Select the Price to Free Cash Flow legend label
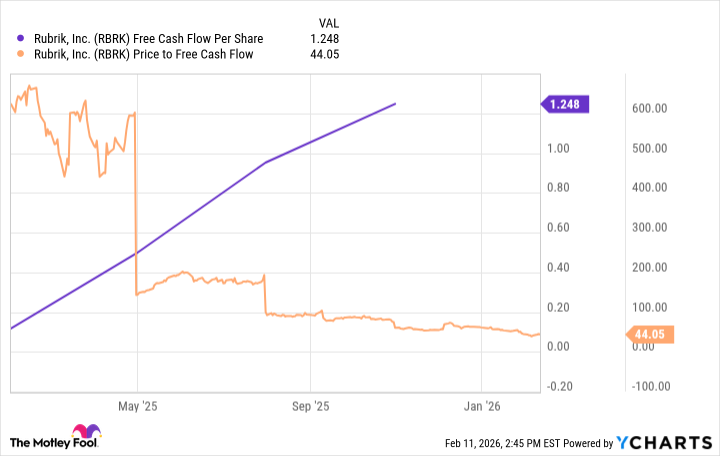The height and width of the screenshot is (456, 720). (139, 54)
